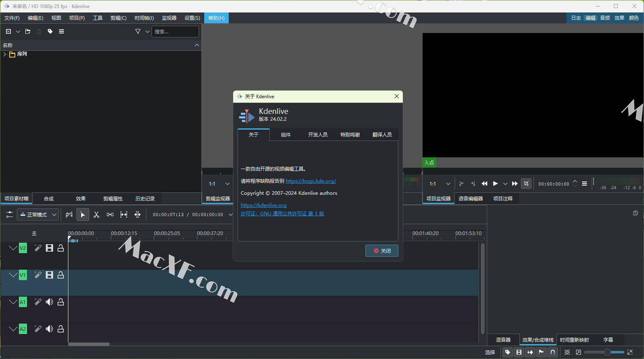Viewport: 644px width, 359px height.
Task: Lock track A2
Action: coord(61,329)
